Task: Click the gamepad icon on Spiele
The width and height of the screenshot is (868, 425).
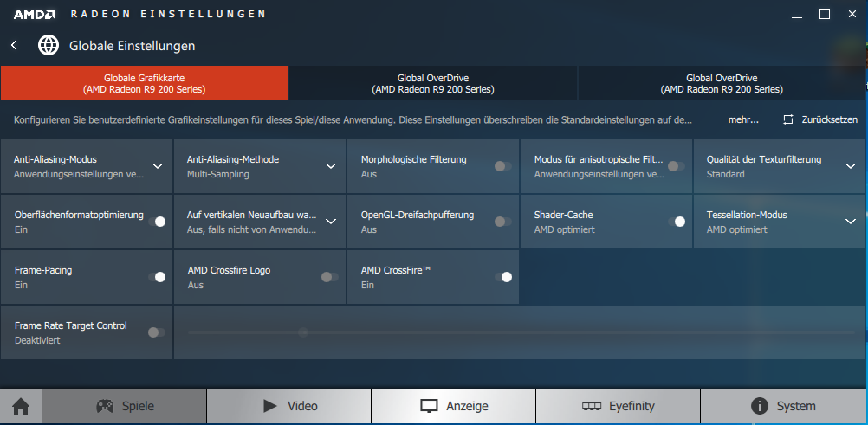Action: click(105, 406)
